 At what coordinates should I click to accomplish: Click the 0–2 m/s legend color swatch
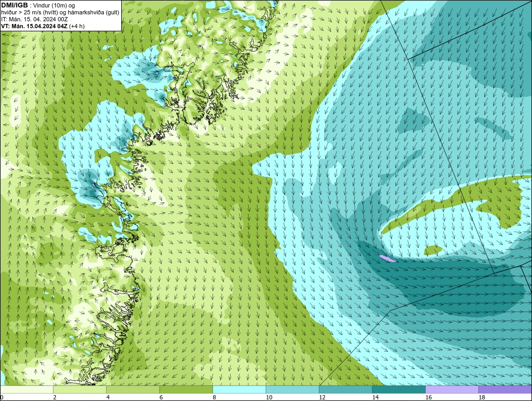tap(27, 389)
